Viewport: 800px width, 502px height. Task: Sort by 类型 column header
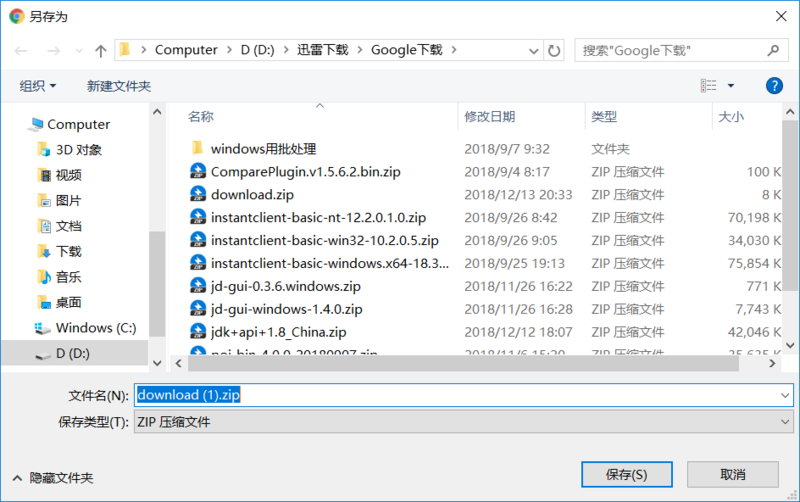604,116
